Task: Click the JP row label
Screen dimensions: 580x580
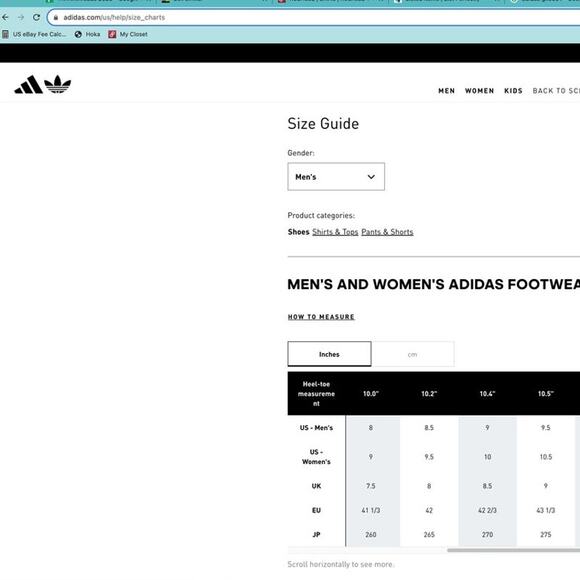Action: [316, 535]
